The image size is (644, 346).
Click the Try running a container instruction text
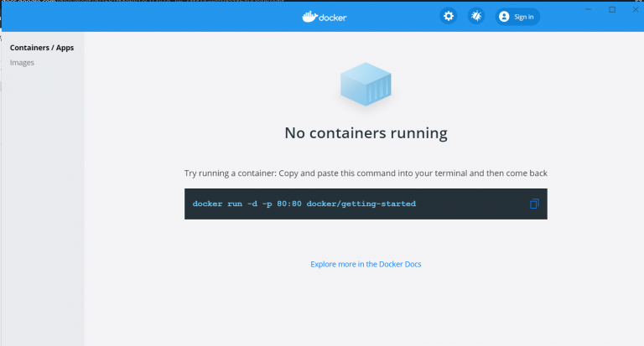coord(366,173)
